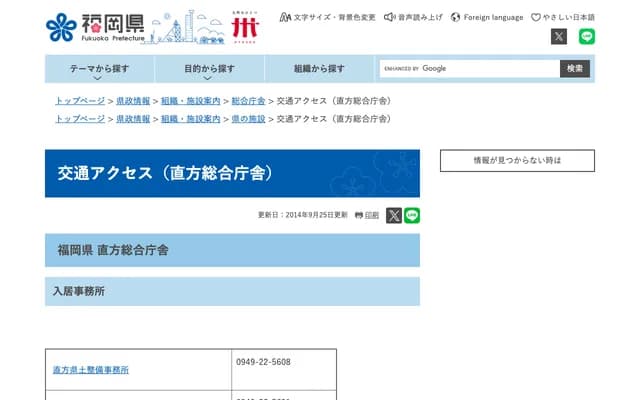This screenshot has width=640, height=400.
Task: Open the 県の施設 breadcrumb link
Action: pos(248,119)
